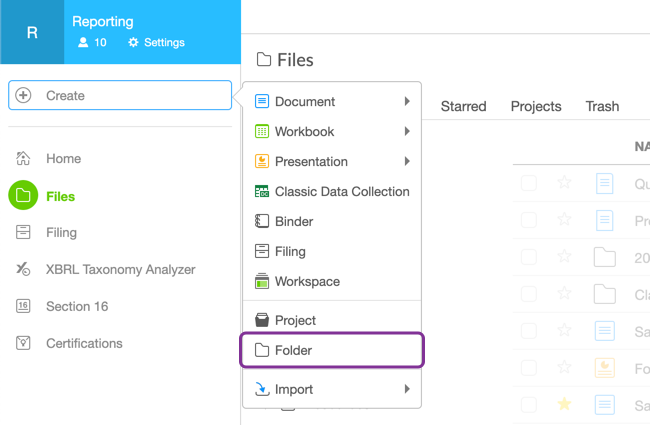Image resolution: width=650 pixels, height=425 pixels.
Task: Open the Document submenu arrow
Action: pyautogui.click(x=407, y=102)
